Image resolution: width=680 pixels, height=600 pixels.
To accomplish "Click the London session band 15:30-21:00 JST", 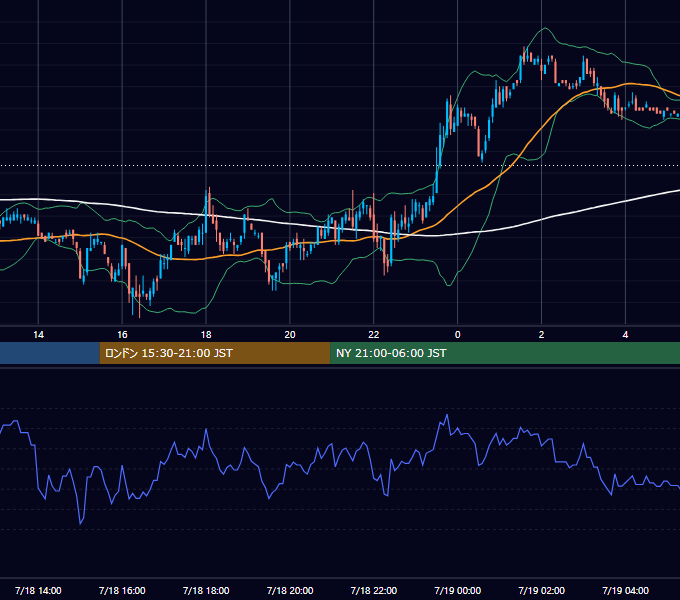I will click(215, 353).
